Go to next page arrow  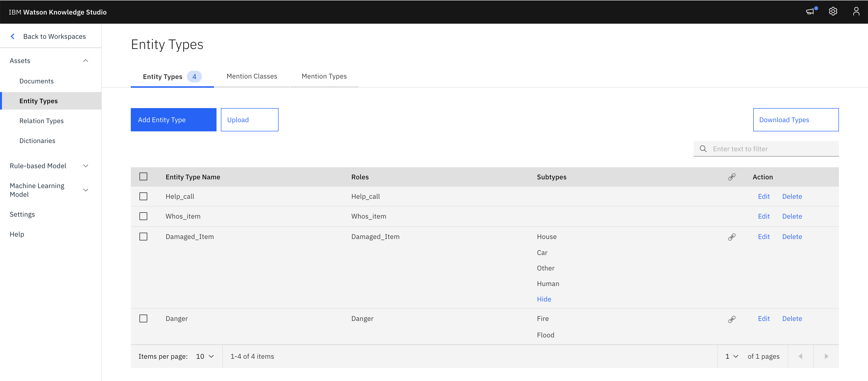(x=826, y=356)
